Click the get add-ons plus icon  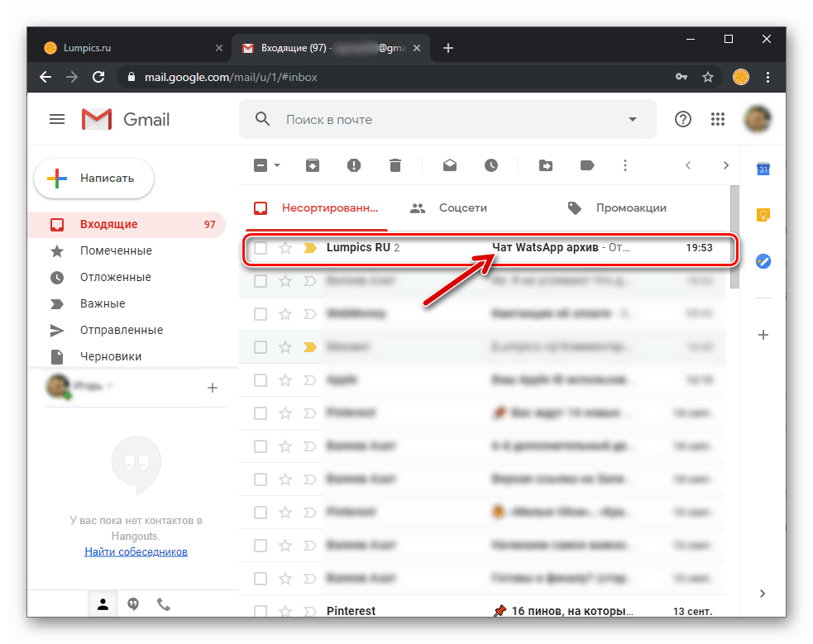click(763, 335)
